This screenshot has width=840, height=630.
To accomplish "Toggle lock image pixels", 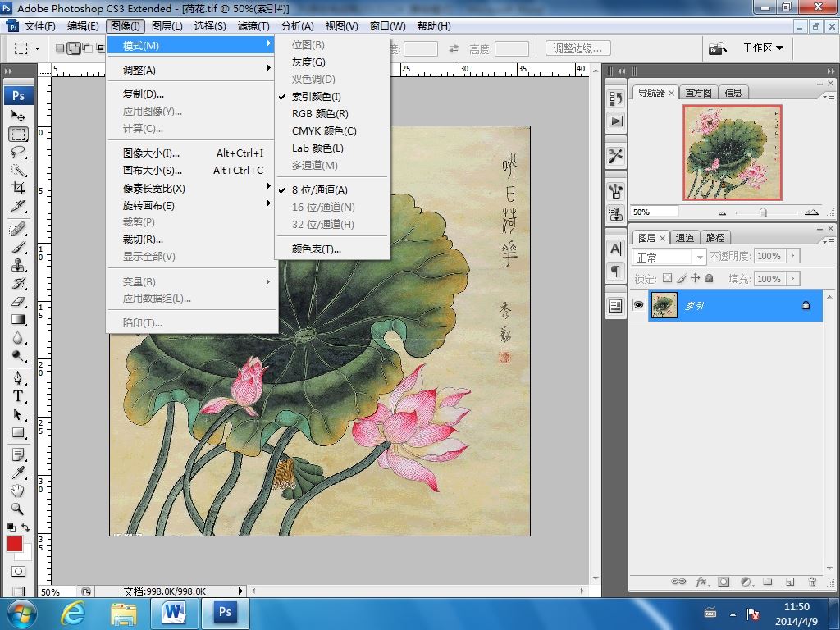I will coord(682,278).
